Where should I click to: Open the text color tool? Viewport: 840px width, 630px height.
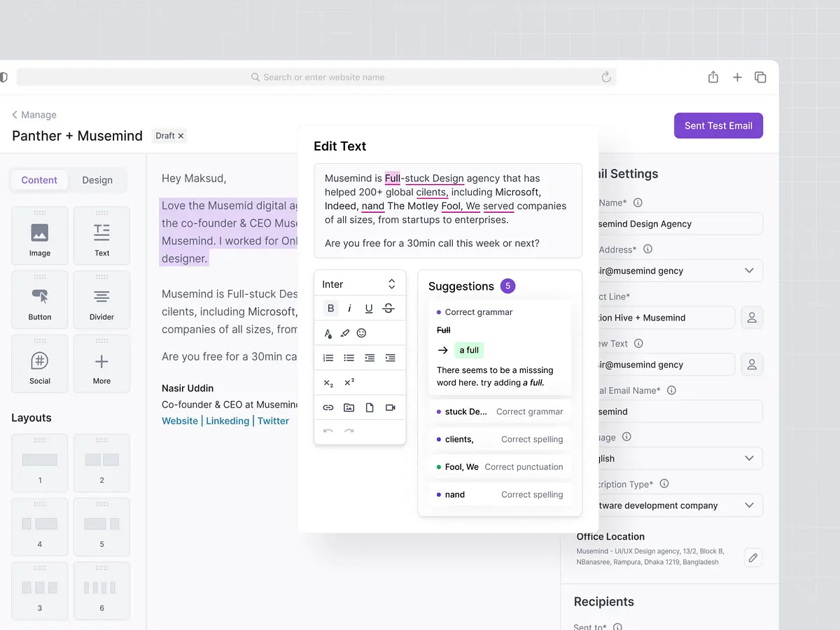328,333
